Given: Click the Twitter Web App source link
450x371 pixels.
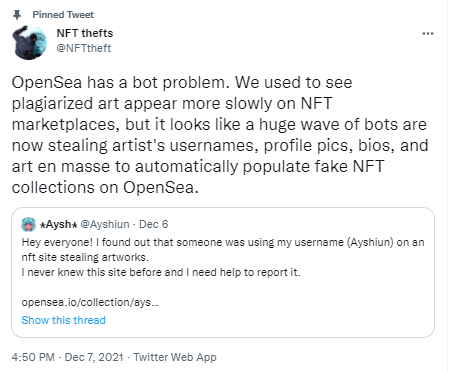Looking at the screenshot, I should coord(175,357).
